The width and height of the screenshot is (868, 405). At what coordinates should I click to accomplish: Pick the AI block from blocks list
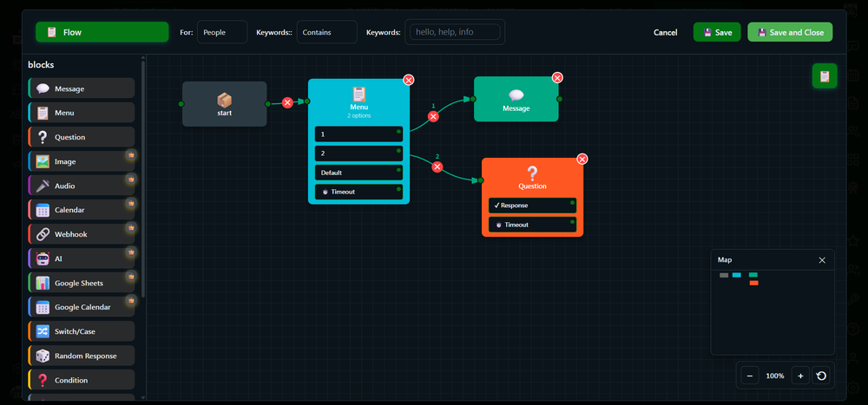(82, 258)
